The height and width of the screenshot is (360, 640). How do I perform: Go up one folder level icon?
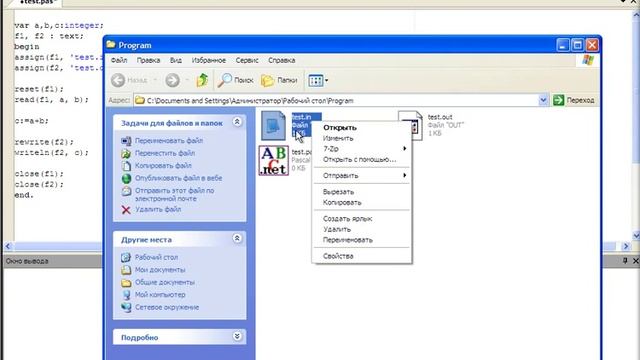pos(202,80)
